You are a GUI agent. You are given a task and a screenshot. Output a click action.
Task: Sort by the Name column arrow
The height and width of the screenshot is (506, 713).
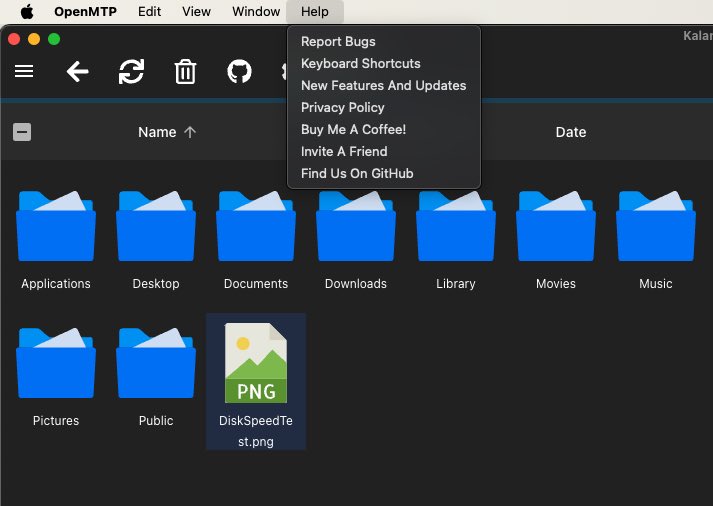click(x=190, y=132)
